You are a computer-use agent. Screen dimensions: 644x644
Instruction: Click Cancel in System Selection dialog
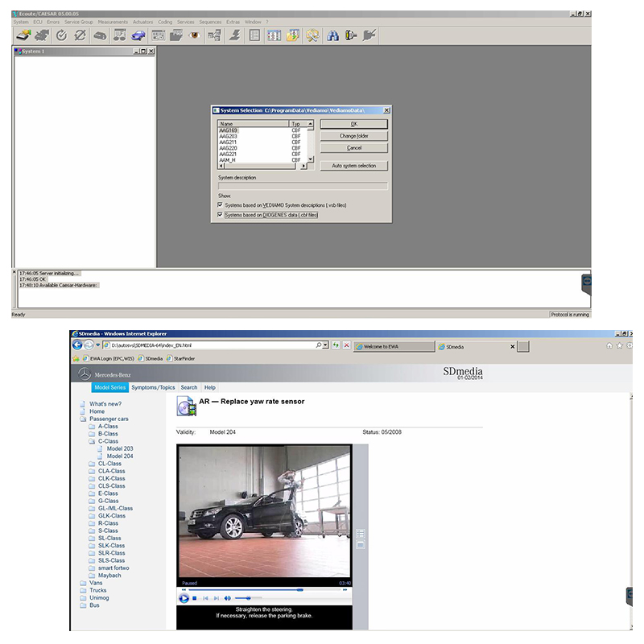click(x=353, y=147)
